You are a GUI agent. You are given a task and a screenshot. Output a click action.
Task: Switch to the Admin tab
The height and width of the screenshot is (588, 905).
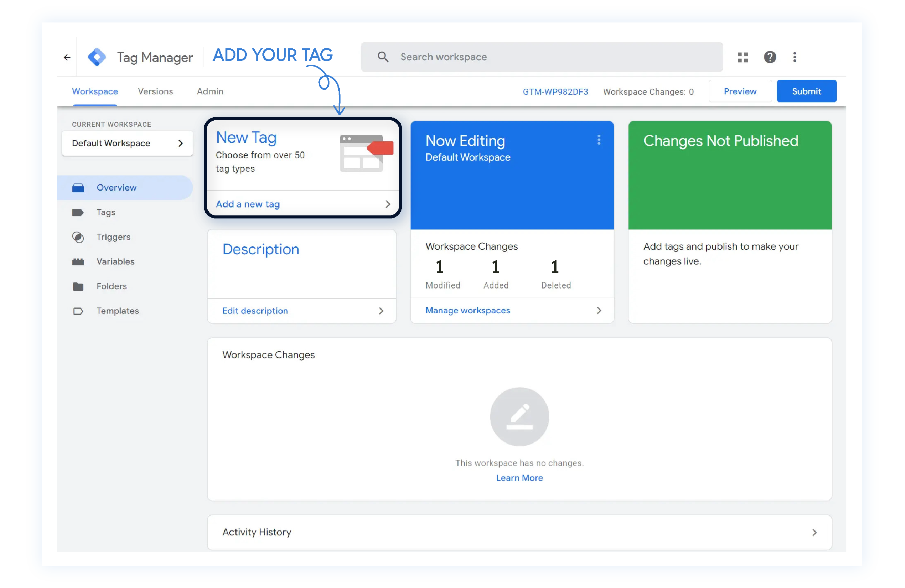pos(210,92)
